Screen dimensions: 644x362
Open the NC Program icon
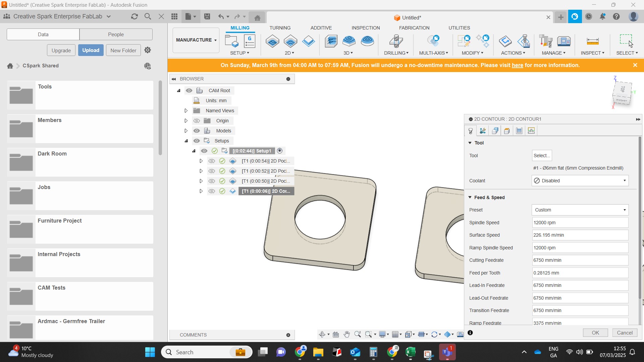250,41
